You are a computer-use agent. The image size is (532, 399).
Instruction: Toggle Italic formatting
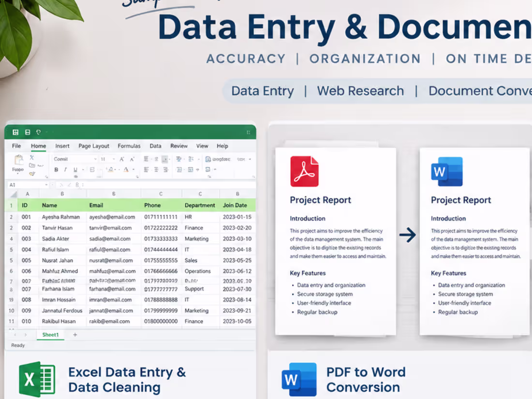coord(65,169)
